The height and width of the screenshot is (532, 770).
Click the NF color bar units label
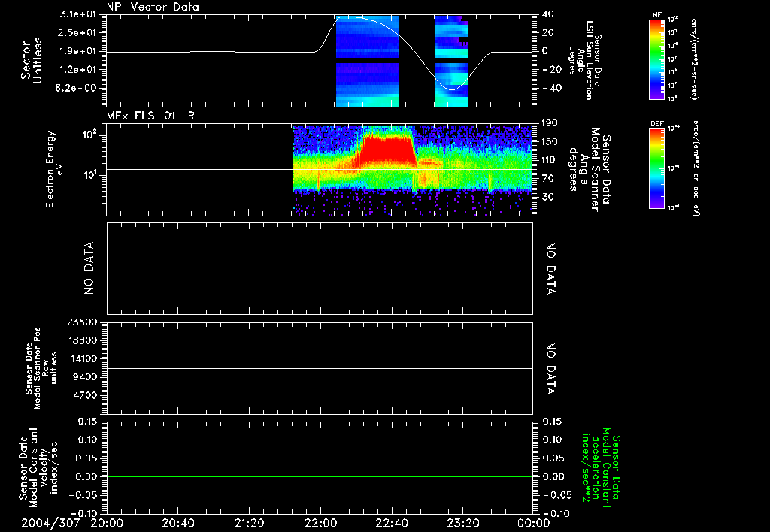click(x=694, y=59)
